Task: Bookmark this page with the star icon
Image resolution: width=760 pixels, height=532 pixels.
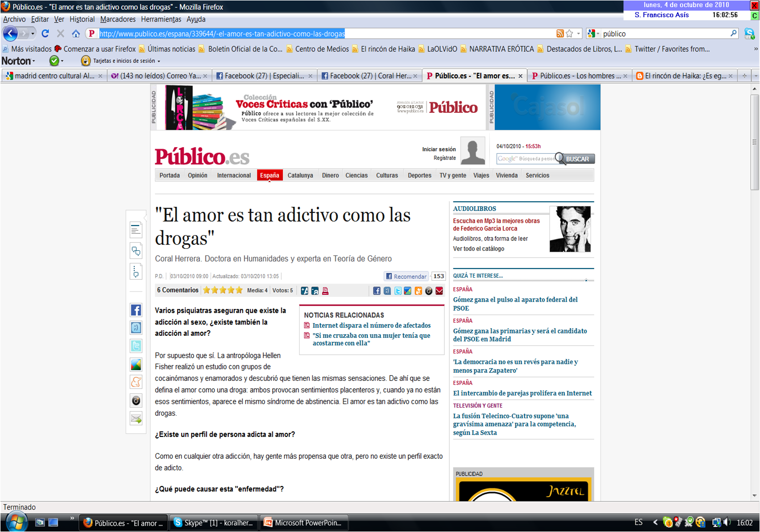Action: pos(569,33)
